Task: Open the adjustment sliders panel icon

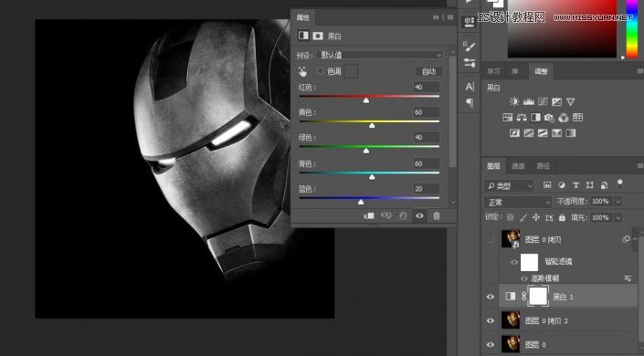Action: click(470, 63)
